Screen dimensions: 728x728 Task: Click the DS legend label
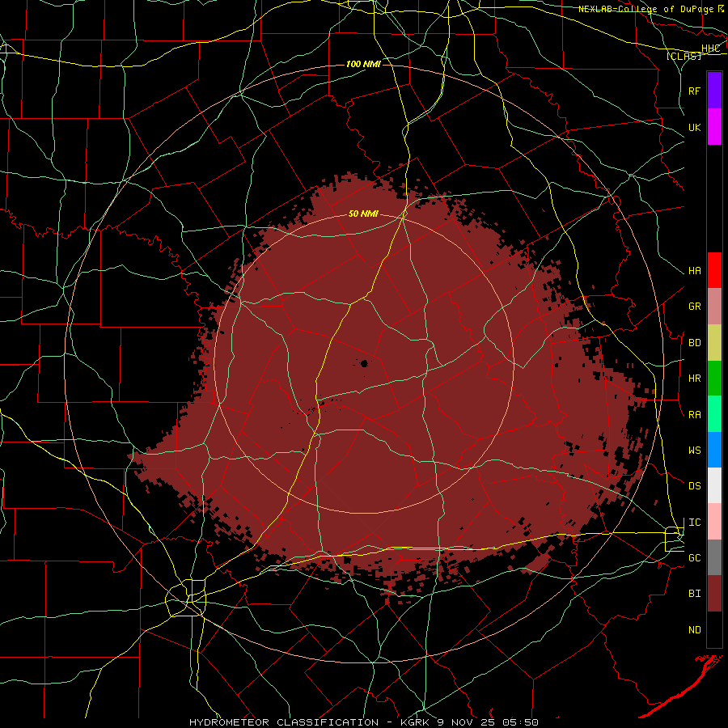(694, 486)
